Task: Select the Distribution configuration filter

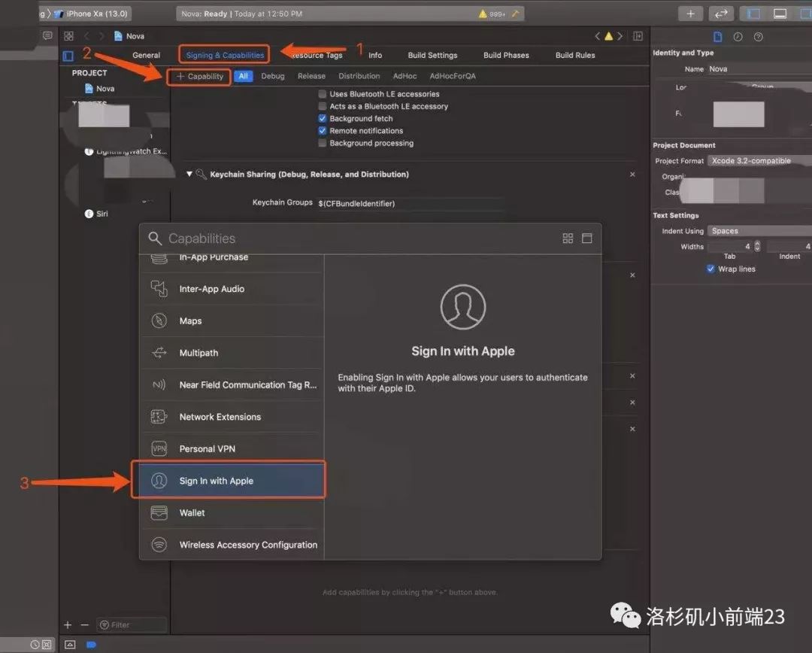Action: (359, 76)
